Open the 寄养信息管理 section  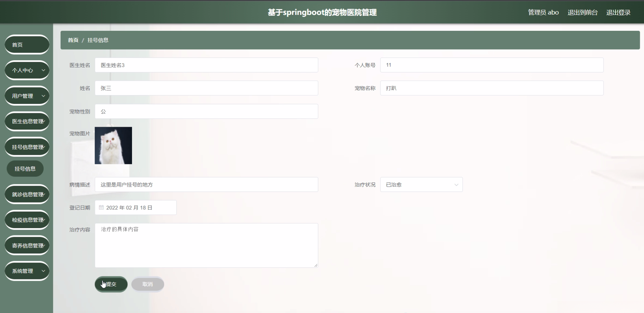(x=27, y=245)
